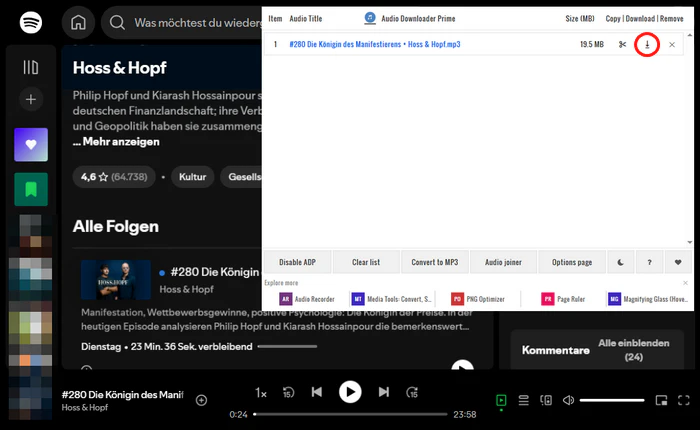
Task: Open Spotify home via the logo
Action: (31, 22)
